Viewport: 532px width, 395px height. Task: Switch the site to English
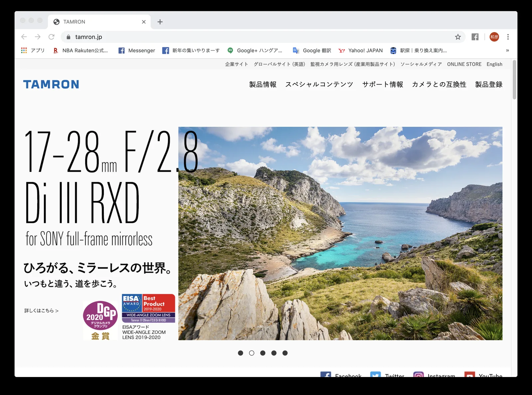(494, 64)
